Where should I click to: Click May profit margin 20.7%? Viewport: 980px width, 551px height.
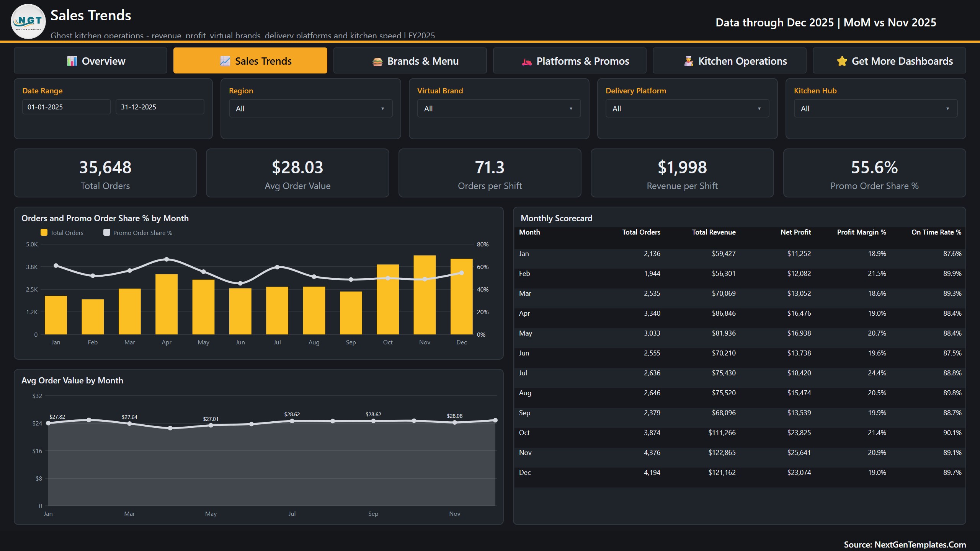[x=877, y=333]
